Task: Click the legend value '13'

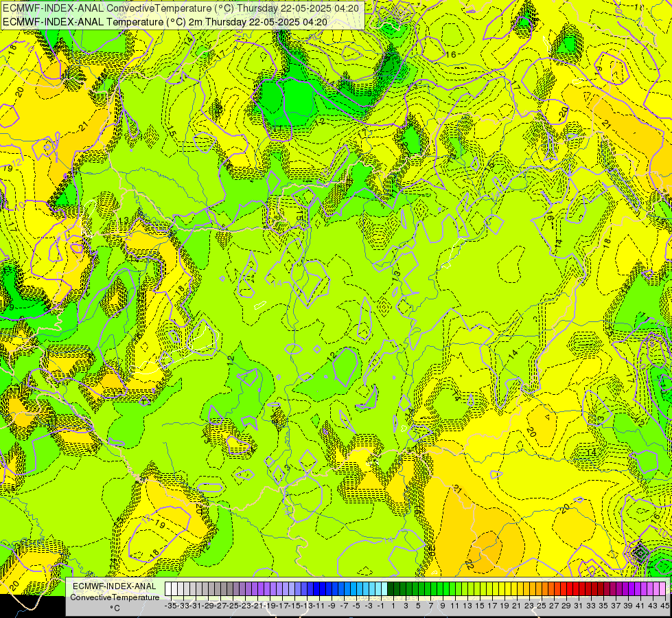Action: coord(467,606)
